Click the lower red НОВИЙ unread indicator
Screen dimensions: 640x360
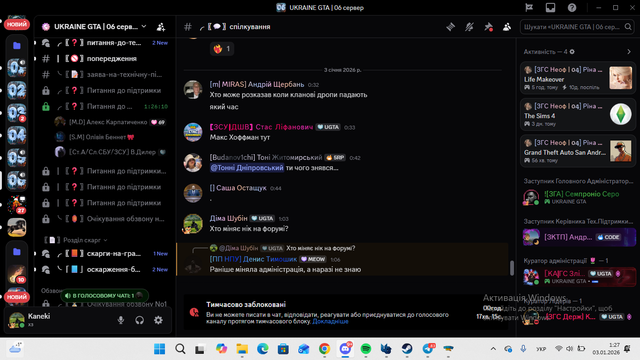pos(16,297)
